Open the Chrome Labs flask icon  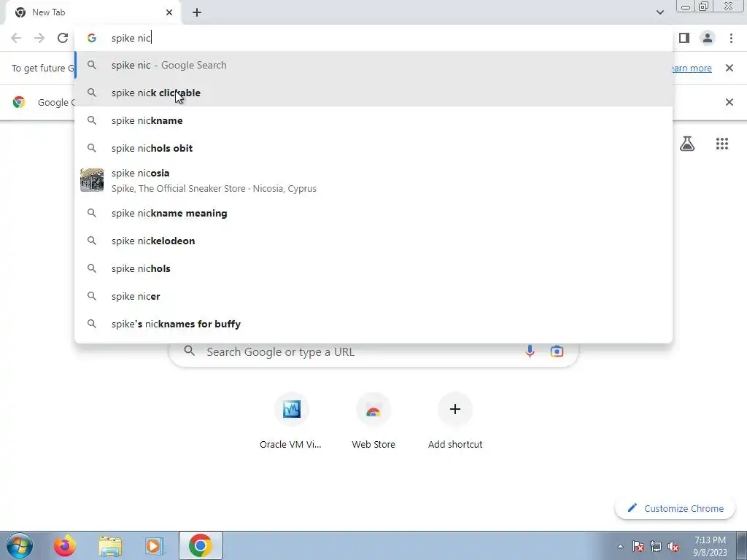[x=687, y=144]
